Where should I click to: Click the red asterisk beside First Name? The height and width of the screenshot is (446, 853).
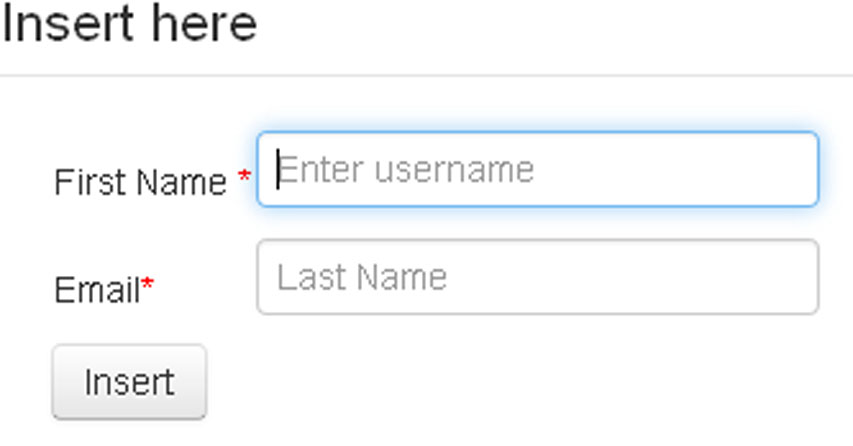tap(244, 176)
